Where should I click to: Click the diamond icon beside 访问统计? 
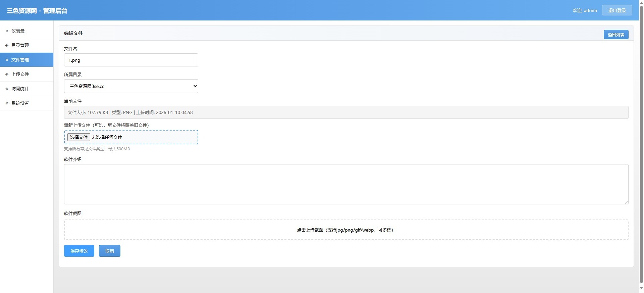pos(7,89)
